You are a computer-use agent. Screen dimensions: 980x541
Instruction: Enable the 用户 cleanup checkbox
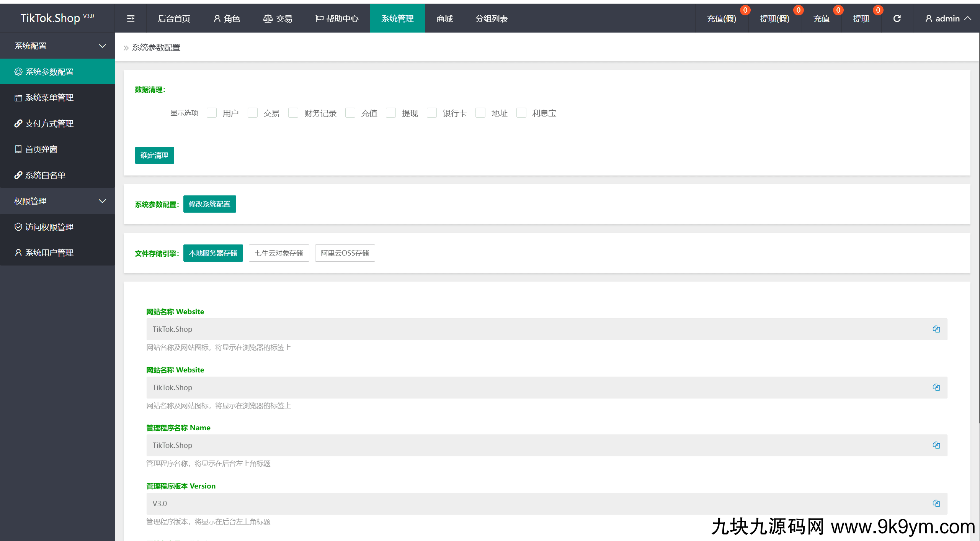point(212,113)
